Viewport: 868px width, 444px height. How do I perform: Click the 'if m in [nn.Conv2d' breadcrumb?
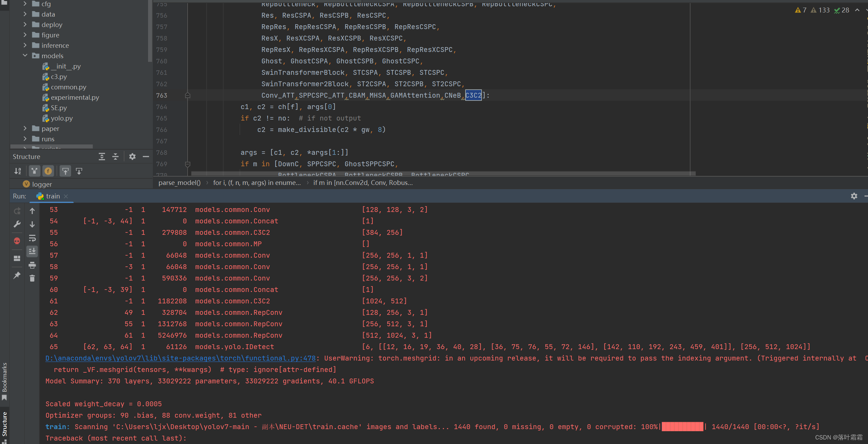pos(363,183)
